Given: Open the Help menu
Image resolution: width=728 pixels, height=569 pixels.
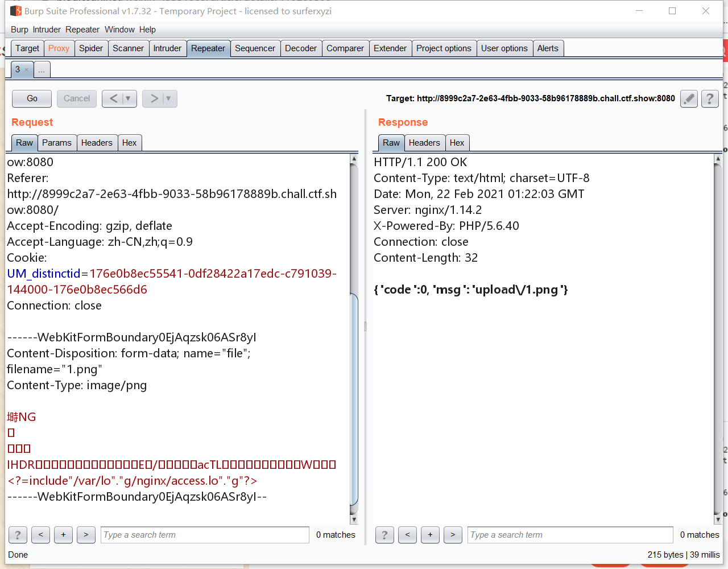Looking at the screenshot, I should click(147, 30).
